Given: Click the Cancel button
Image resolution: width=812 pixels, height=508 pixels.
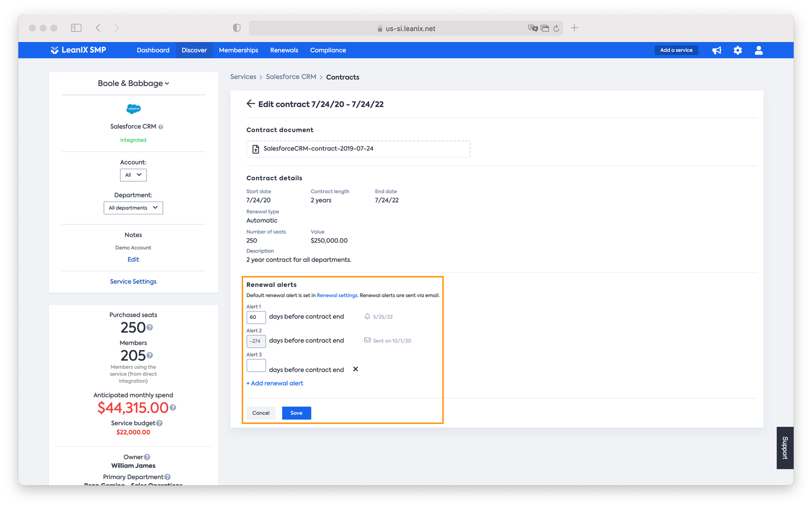Looking at the screenshot, I should pos(261,413).
